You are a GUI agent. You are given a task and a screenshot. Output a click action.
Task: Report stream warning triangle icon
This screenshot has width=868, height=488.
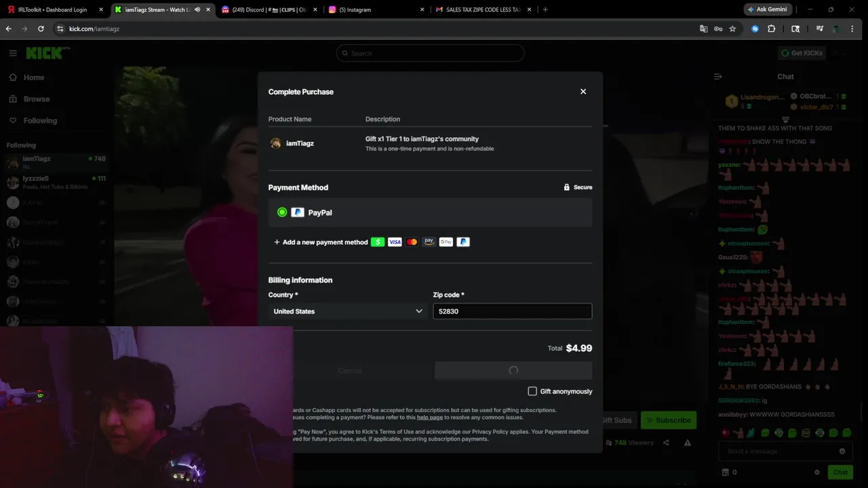click(x=688, y=443)
